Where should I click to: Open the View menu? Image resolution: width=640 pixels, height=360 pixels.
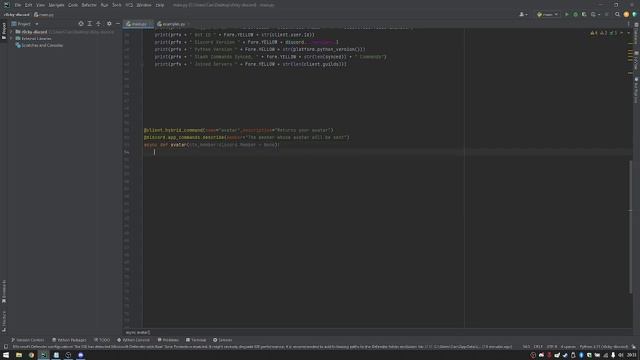click(x=40, y=5)
